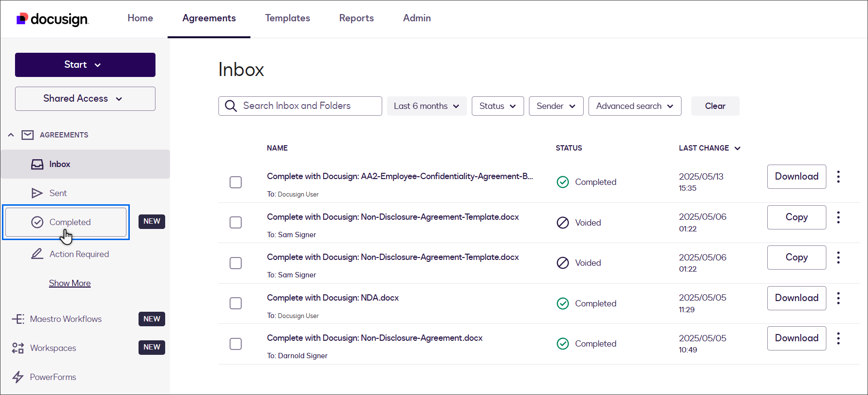
Task: Switch to the Templates tab
Action: pyautogui.click(x=287, y=18)
